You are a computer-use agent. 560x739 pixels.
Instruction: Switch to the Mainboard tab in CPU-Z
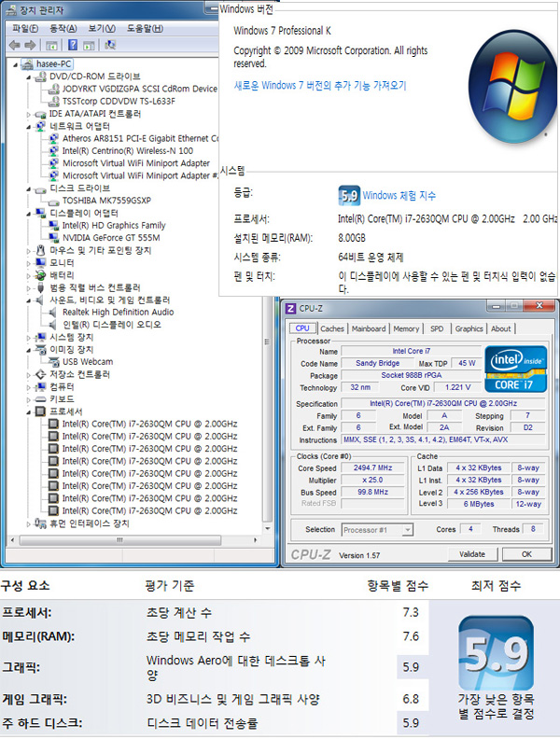368,328
